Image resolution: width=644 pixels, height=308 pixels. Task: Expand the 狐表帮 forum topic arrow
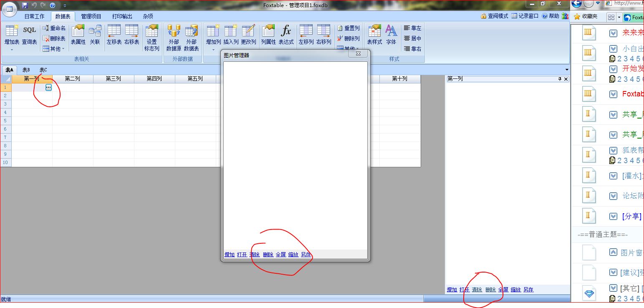(613, 151)
